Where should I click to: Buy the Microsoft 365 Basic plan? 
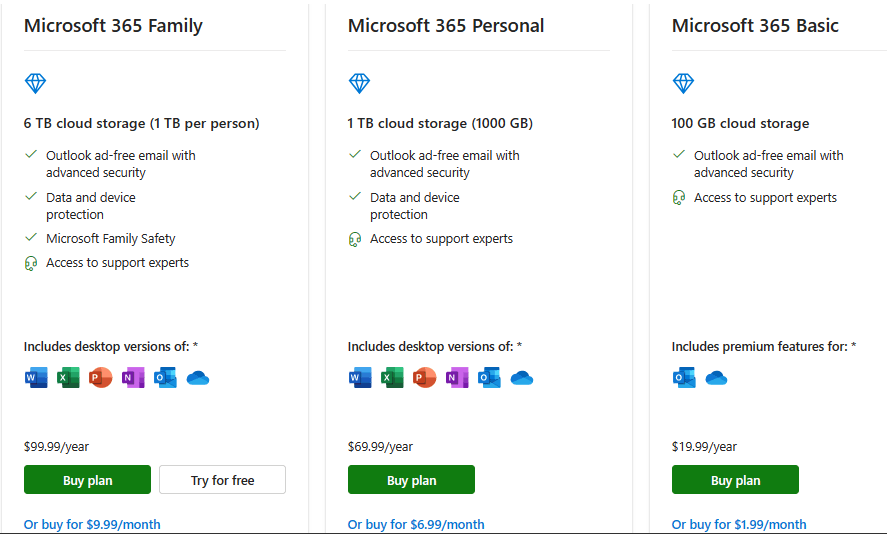735,480
